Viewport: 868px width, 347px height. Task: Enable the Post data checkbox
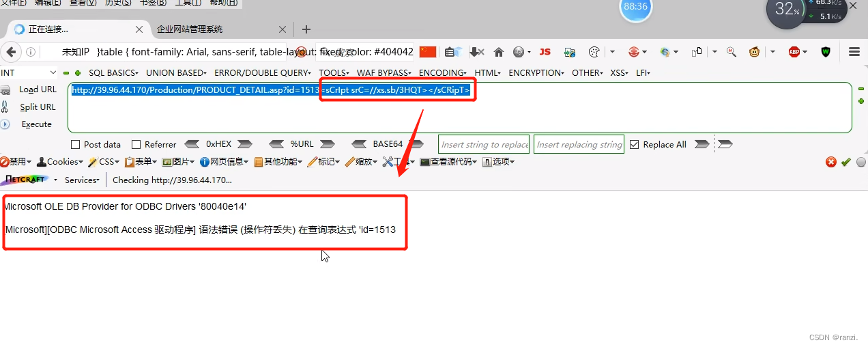(76, 144)
